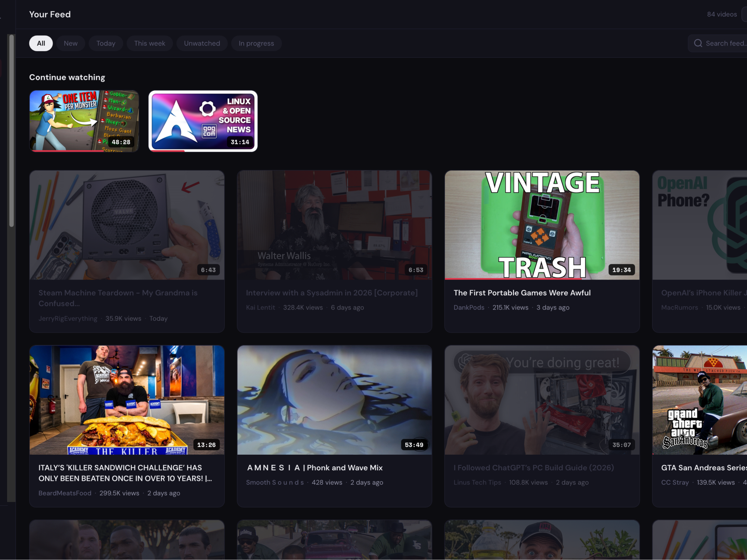Open Italy's Killer Sandwich Challenge title

[125, 473]
